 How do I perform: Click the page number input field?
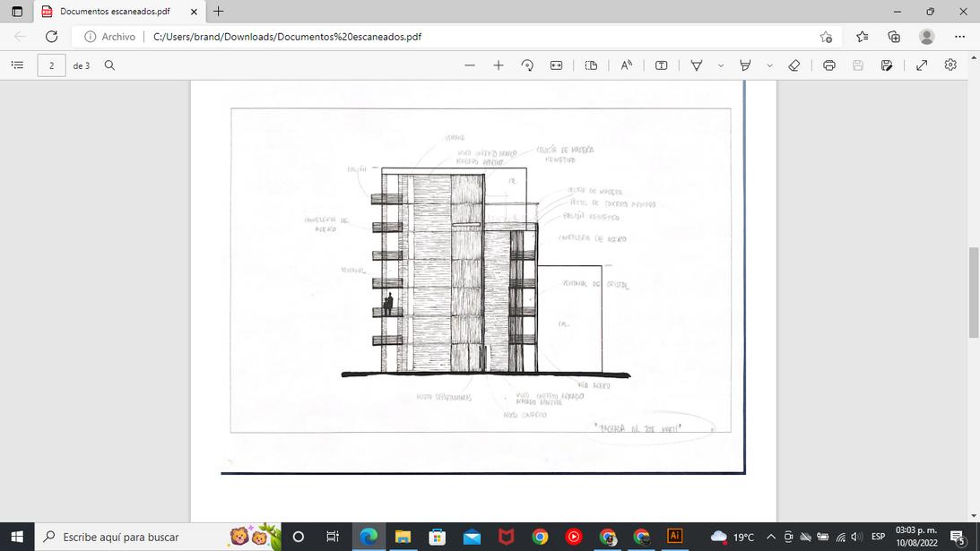pos(51,65)
